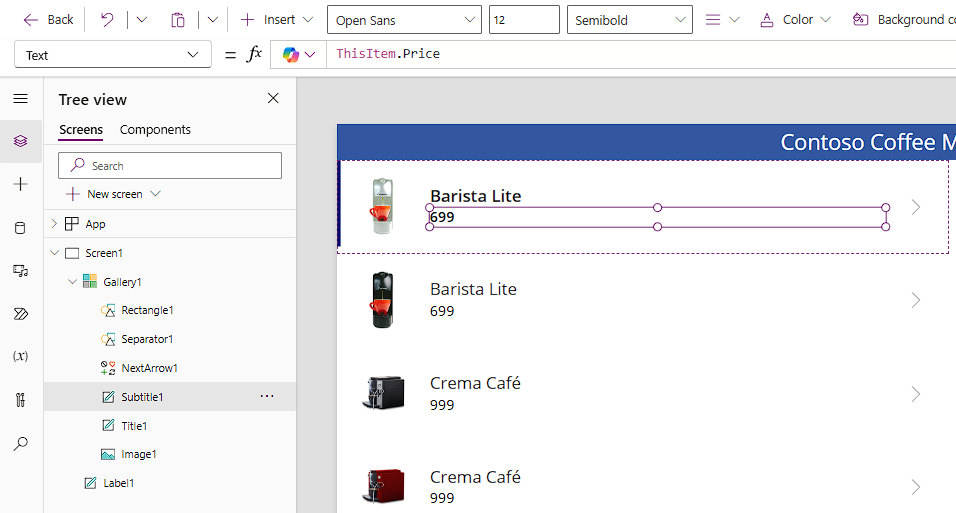Open the undo options dropdown
This screenshot has height=513, width=956.
tap(141, 20)
